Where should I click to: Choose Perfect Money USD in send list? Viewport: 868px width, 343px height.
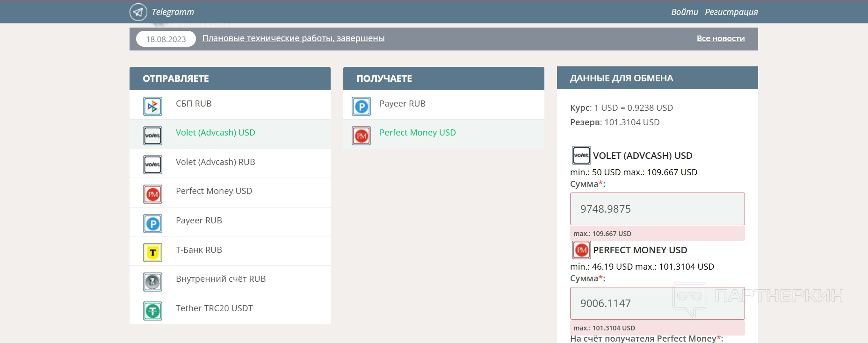point(230,193)
